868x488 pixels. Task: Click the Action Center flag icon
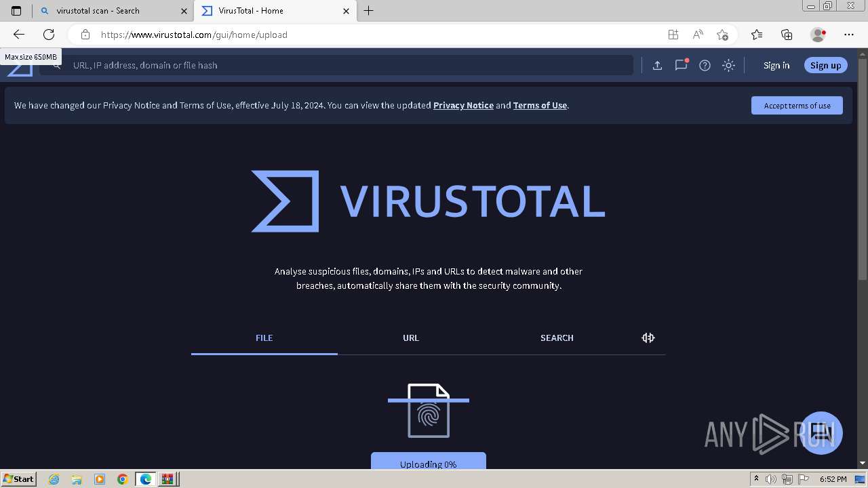point(803,479)
